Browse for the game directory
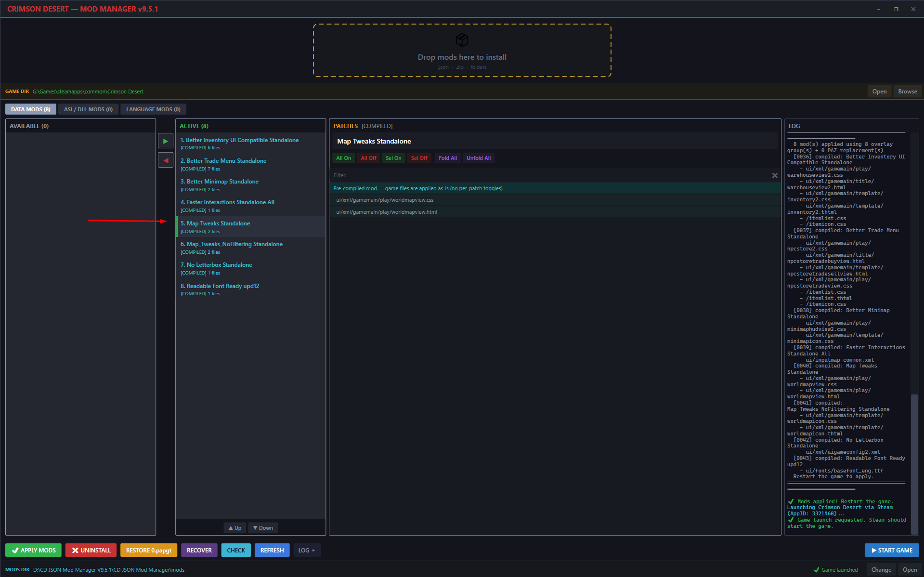The height and width of the screenshot is (577, 924). pos(908,92)
